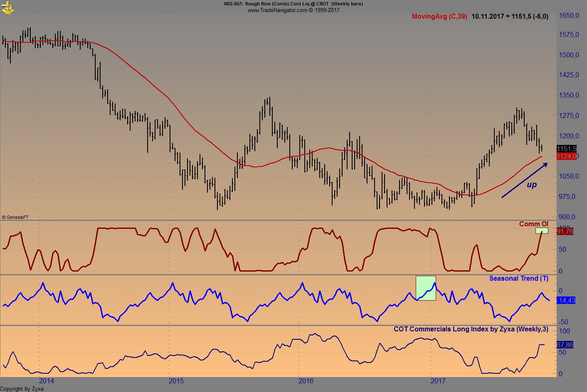Click the 1200,0 price axis label

[569, 136]
